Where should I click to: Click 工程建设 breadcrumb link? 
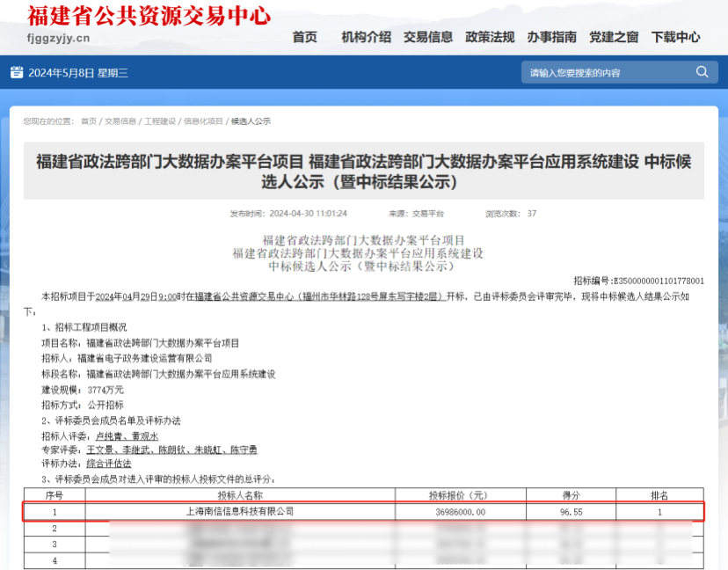click(160, 121)
